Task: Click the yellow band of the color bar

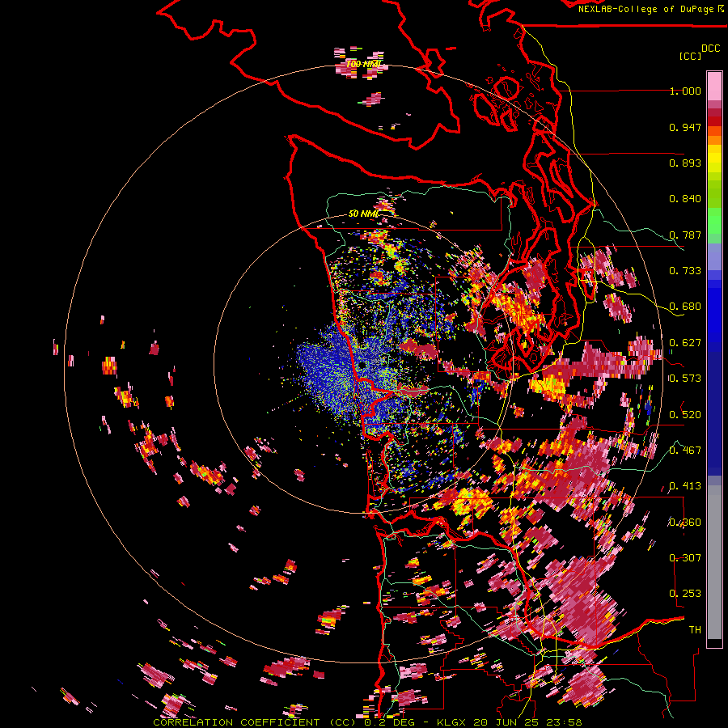Action: click(714, 159)
